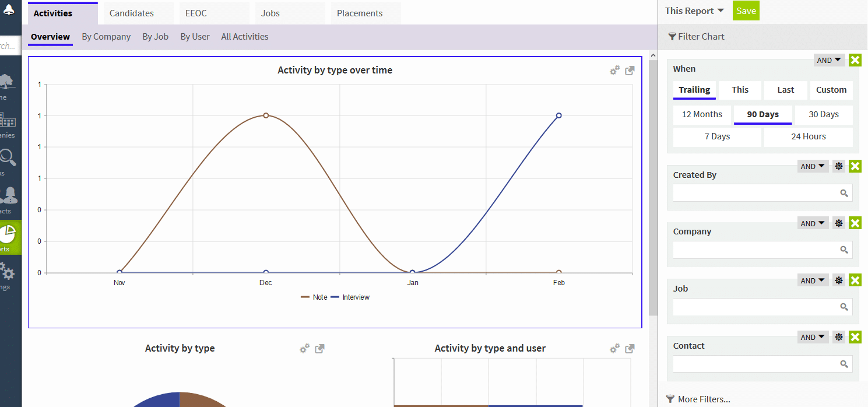This screenshot has width=868, height=407.
Task: Click the notification bell icon in sidebar
Action: (x=8, y=10)
